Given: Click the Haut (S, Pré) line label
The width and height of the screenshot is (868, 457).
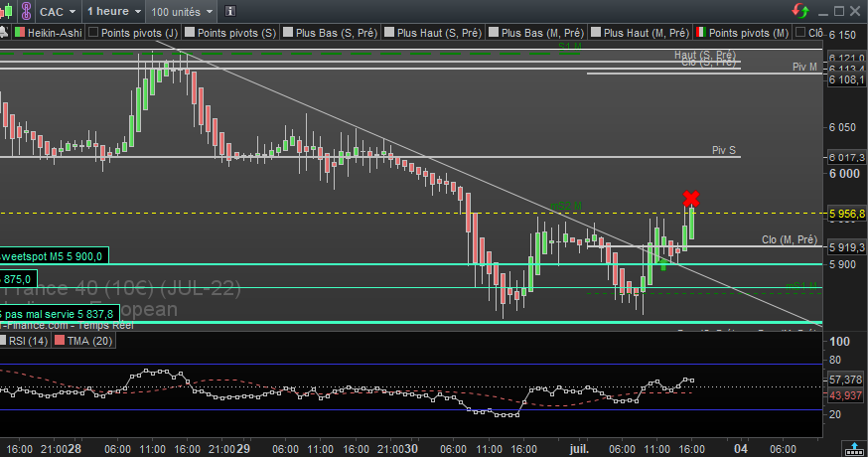Looking at the screenshot, I should [705, 55].
